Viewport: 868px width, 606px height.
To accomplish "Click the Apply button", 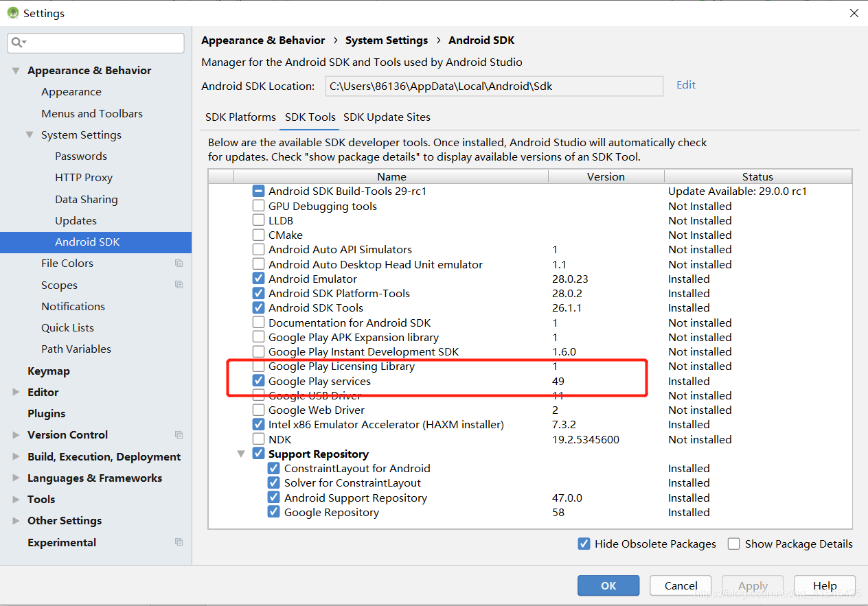I will (x=753, y=585).
